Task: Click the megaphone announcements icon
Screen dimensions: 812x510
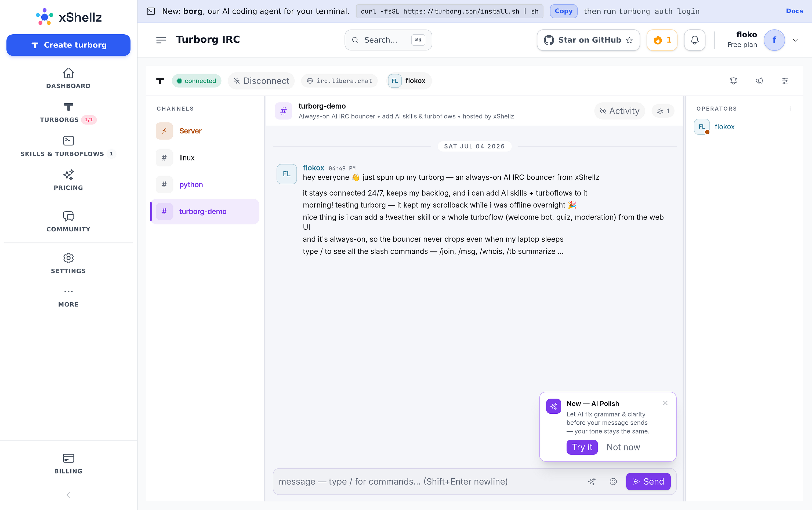Action: pyautogui.click(x=759, y=81)
